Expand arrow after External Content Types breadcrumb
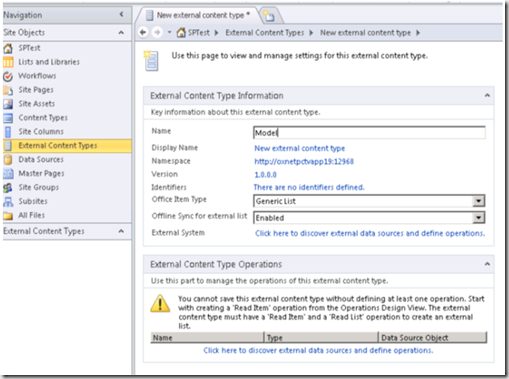The height and width of the screenshot is (379, 509). (x=311, y=33)
